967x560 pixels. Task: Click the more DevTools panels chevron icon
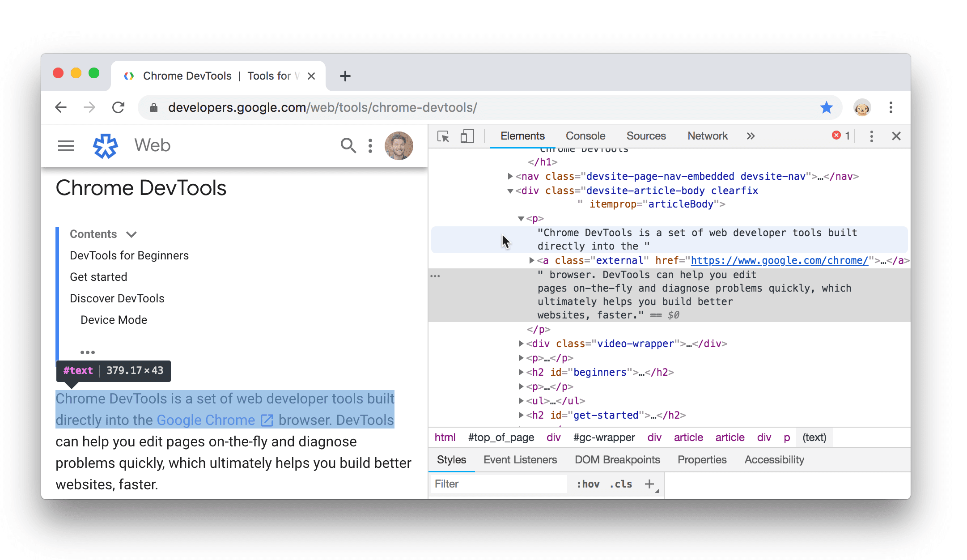[751, 137]
